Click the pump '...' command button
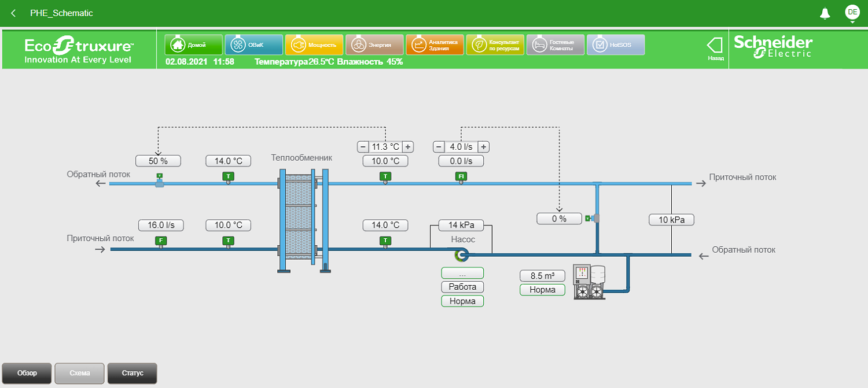 462,273
